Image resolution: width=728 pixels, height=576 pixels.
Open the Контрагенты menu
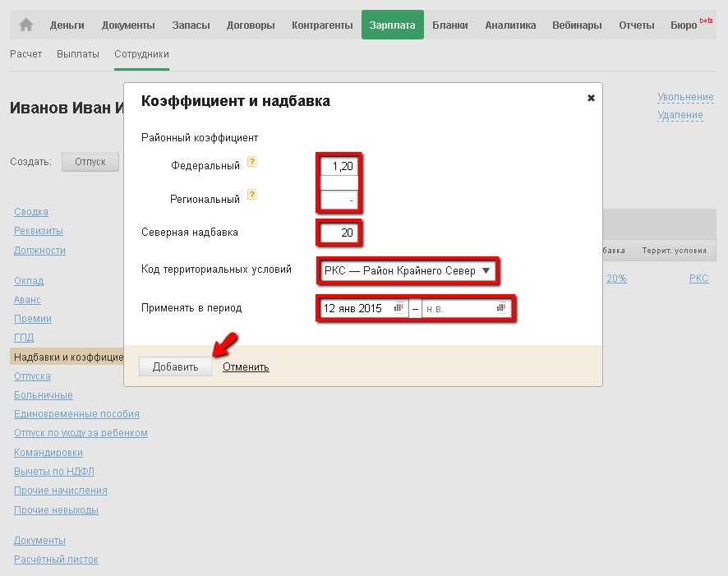322,25
